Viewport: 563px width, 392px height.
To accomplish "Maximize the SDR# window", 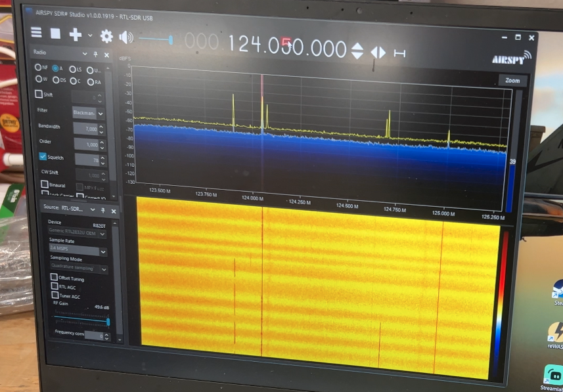I will (x=518, y=37).
